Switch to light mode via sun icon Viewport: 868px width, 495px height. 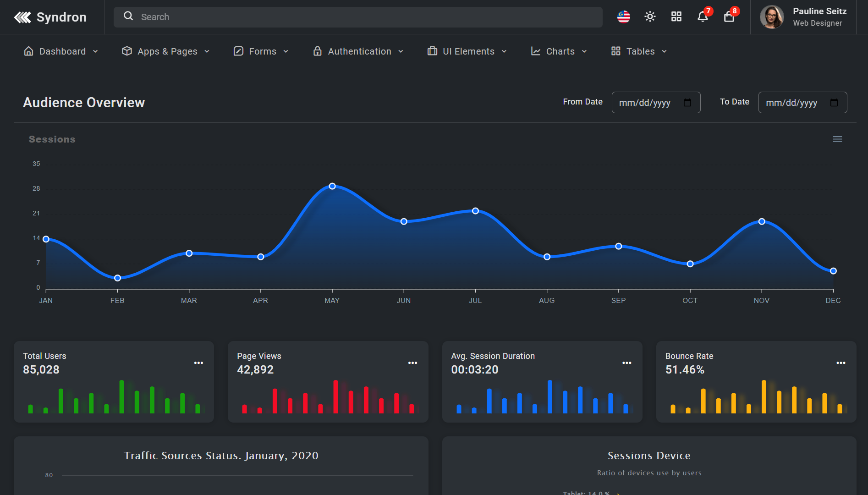click(649, 16)
